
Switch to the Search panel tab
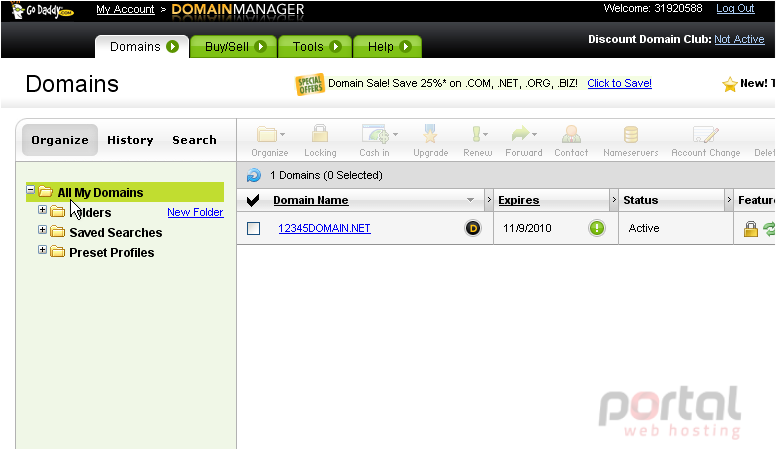(x=194, y=140)
